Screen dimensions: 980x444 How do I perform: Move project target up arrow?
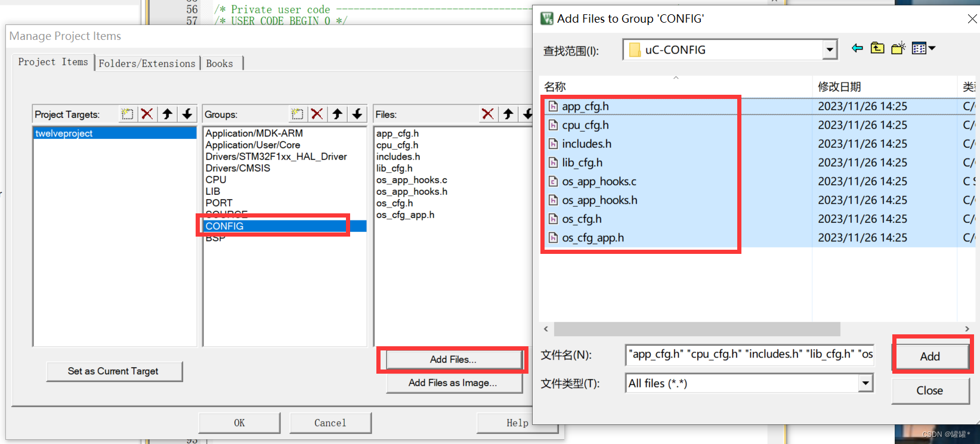click(167, 114)
